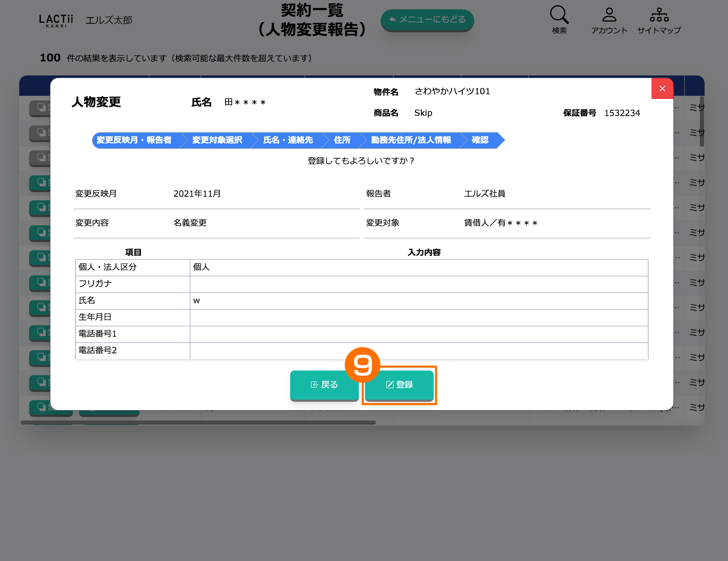The height and width of the screenshot is (561, 728).
Task: Click the search magnifier icon in the header
Action: click(x=559, y=15)
